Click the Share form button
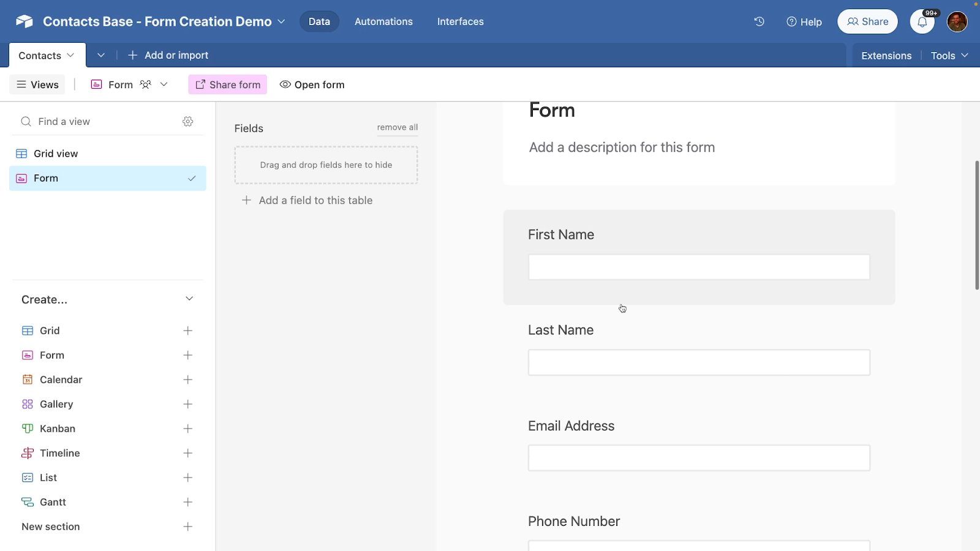The height and width of the screenshot is (551, 980). coord(228,84)
